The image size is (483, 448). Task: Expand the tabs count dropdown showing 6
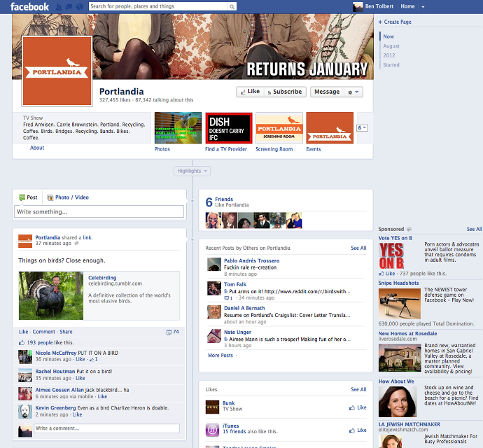click(363, 128)
